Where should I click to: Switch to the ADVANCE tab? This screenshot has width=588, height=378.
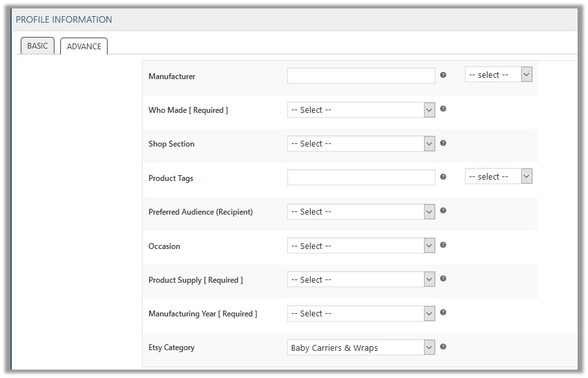(x=84, y=46)
